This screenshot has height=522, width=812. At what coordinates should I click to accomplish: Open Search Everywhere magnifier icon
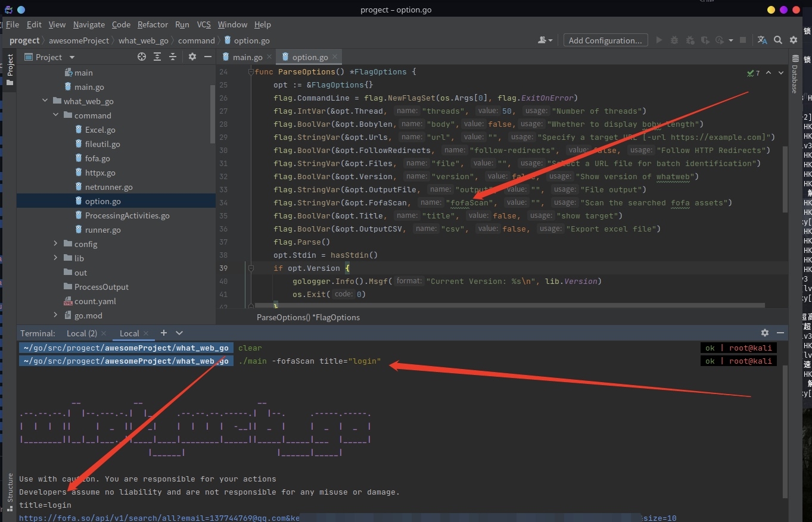778,40
